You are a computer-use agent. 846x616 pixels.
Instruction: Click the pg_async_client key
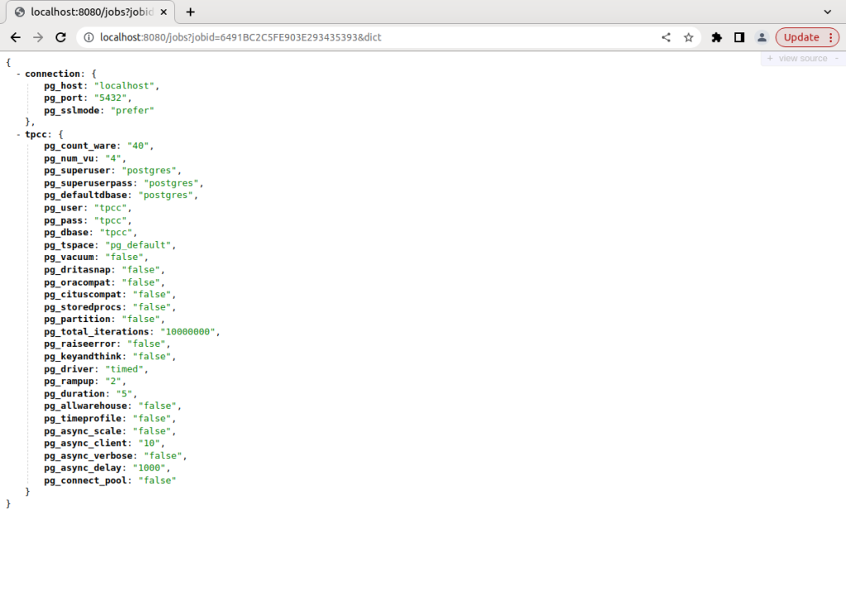(85, 443)
